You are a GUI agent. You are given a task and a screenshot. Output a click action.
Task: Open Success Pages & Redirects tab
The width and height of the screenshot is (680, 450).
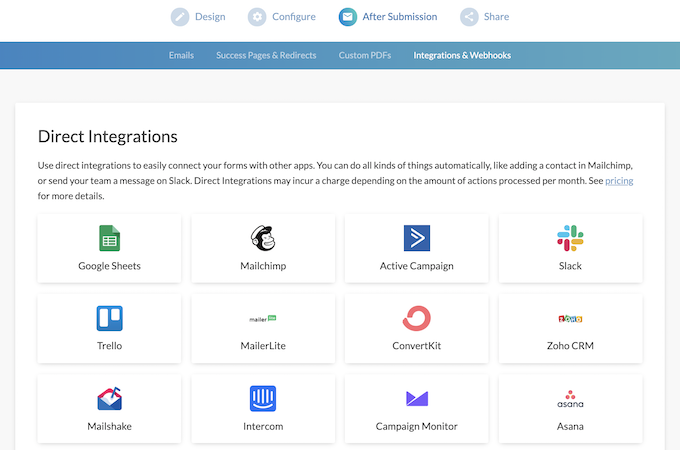[x=266, y=55]
